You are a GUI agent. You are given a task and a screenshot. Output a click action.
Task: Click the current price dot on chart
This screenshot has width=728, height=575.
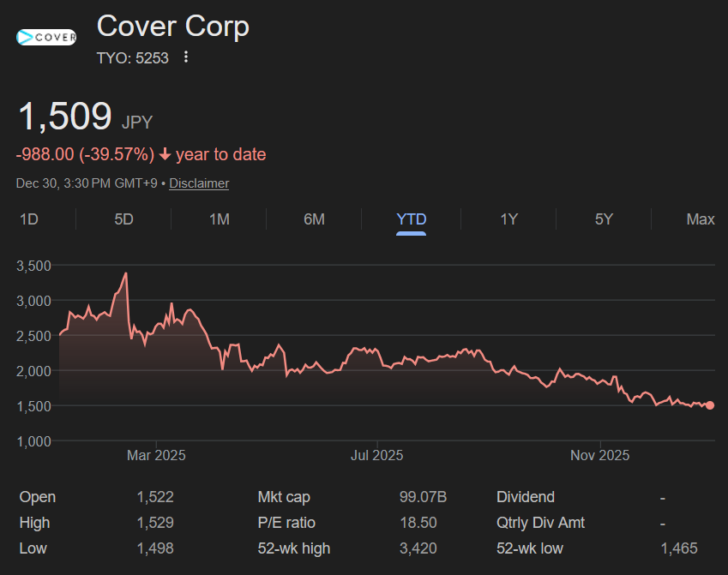[710, 405]
